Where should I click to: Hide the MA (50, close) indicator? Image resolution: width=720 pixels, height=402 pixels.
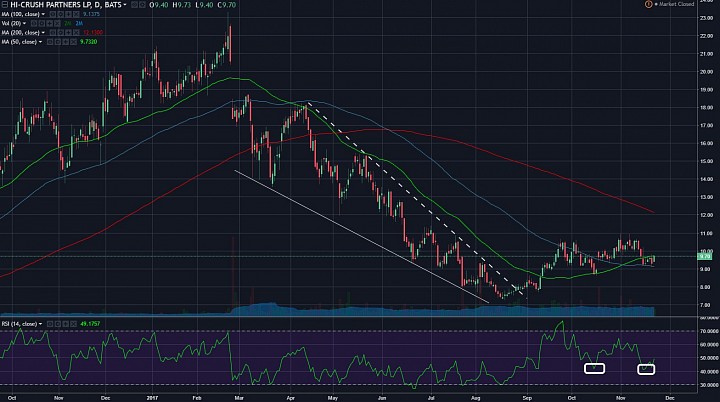coord(50,42)
